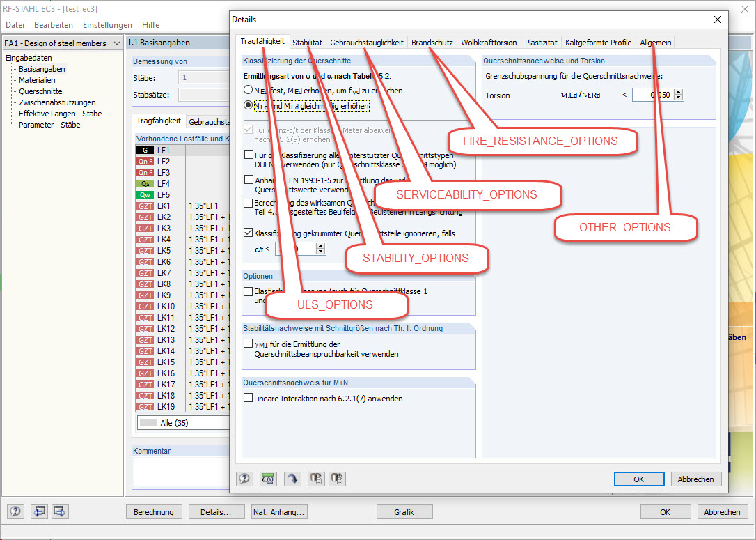
Task: Open the FA1 design case dropdown
Action: click(115, 43)
